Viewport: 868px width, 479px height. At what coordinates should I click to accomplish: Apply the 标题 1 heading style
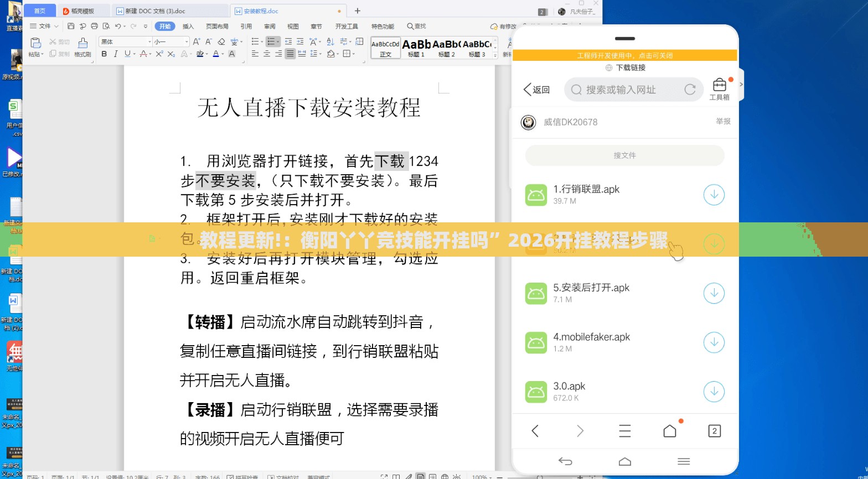tap(416, 48)
